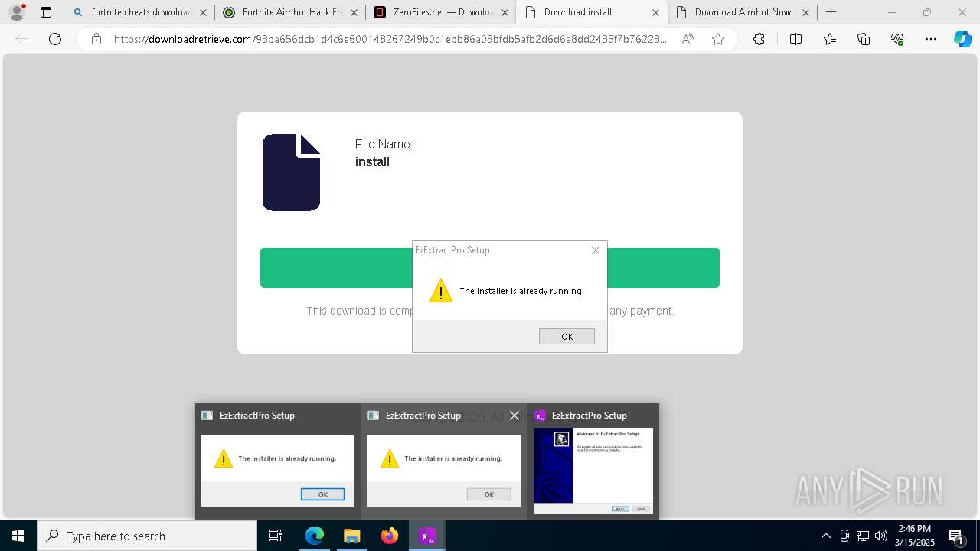Open File Explorer from the taskbar

click(352, 536)
